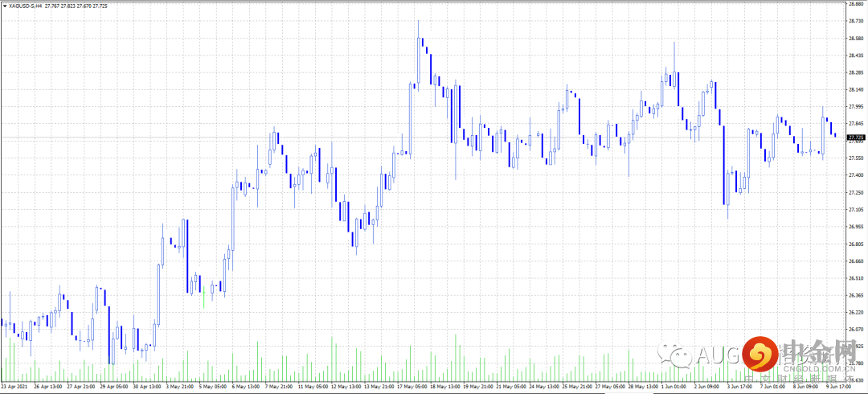Click the 2 Jun 09:00 time label
Image resolution: width=868 pixels, height=394 pixels.
point(707,385)
